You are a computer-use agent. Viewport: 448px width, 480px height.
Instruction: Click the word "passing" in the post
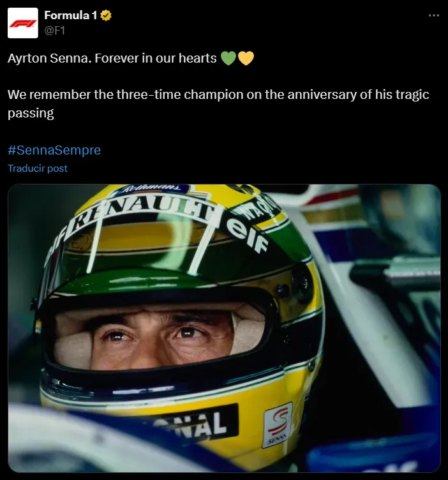click(x=31, y=114)
